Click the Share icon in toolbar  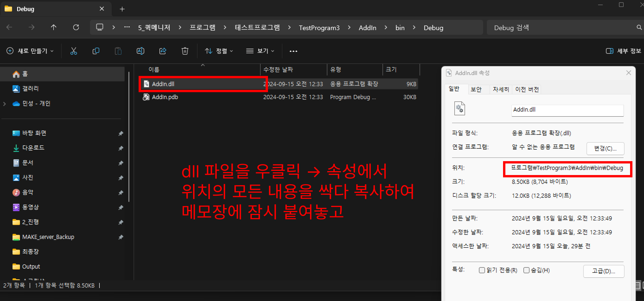click(163, 51)
